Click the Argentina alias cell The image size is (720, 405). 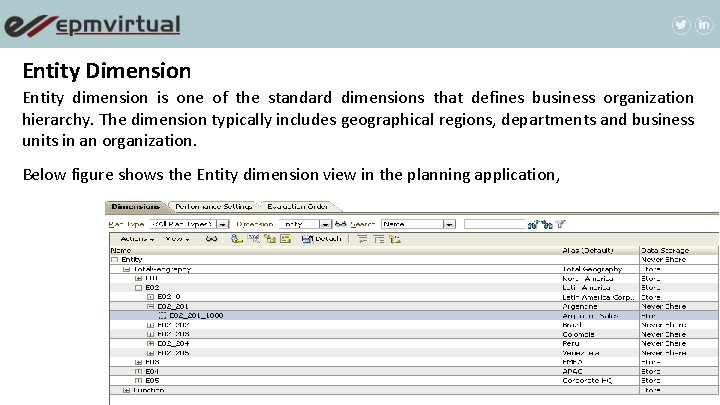coord(579,306)
